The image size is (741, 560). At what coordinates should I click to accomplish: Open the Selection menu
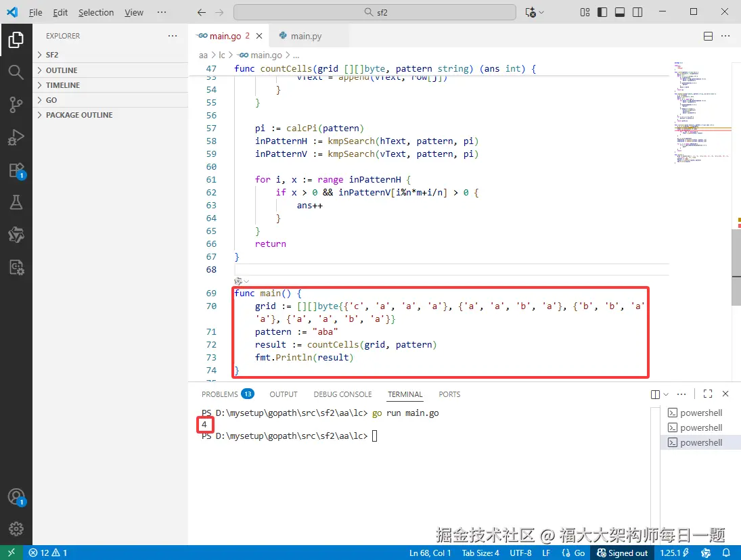click(96, 12)
